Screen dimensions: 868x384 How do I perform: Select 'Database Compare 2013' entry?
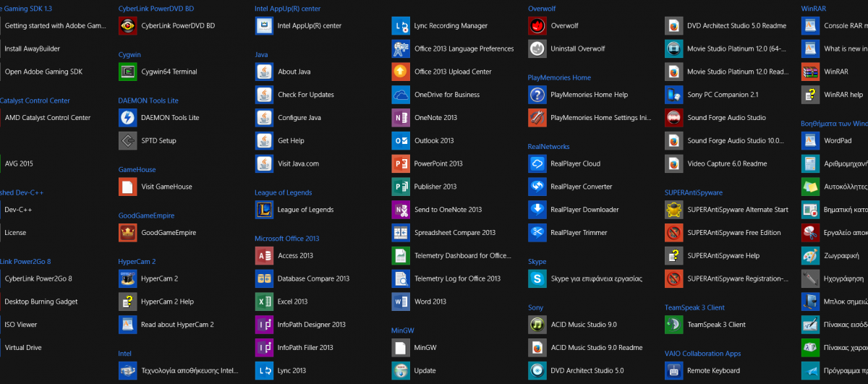pos(302,278)
